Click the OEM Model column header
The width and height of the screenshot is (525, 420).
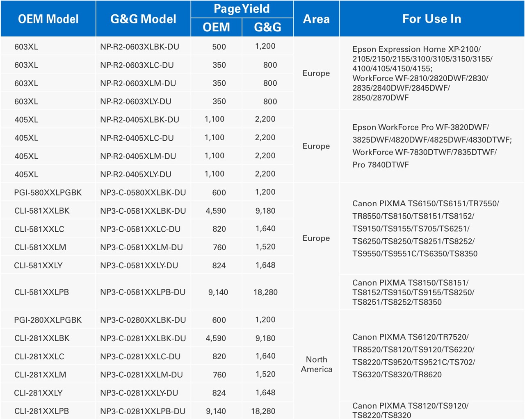click(48, 19)
